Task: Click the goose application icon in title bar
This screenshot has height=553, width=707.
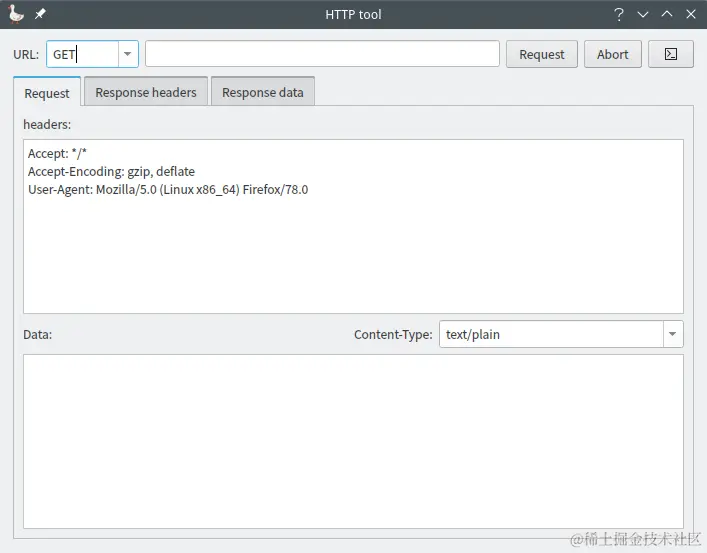Action: pyautogui.click(x=16, y=14)
